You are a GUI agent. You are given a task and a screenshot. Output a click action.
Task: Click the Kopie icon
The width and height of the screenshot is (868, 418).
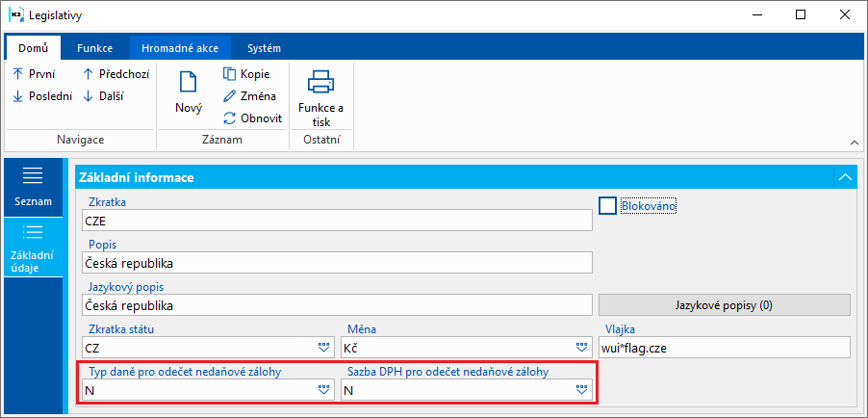[x=229, y=74]
